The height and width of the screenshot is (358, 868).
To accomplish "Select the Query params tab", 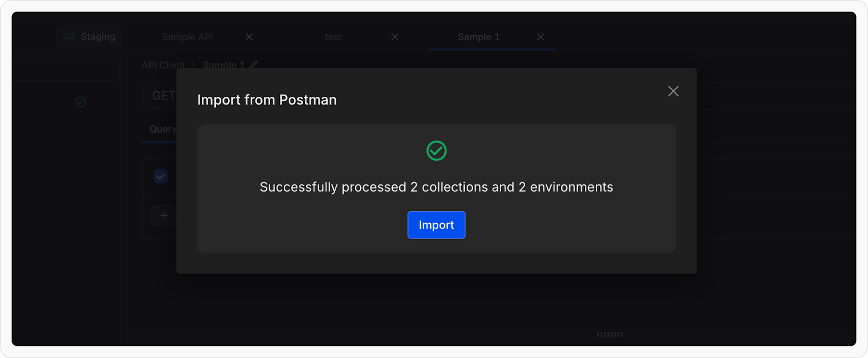I will coord(162,129).
